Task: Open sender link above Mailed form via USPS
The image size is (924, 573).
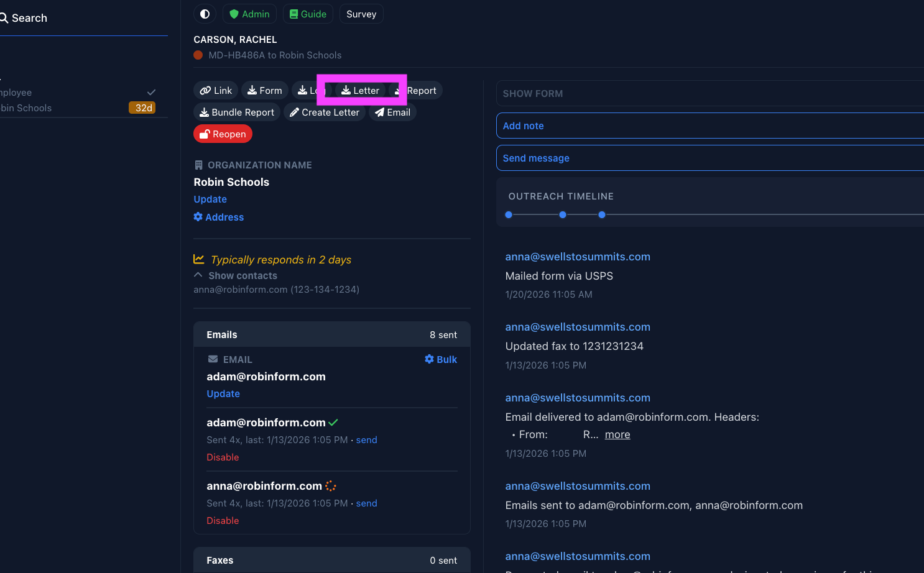Action: point(578,257)
